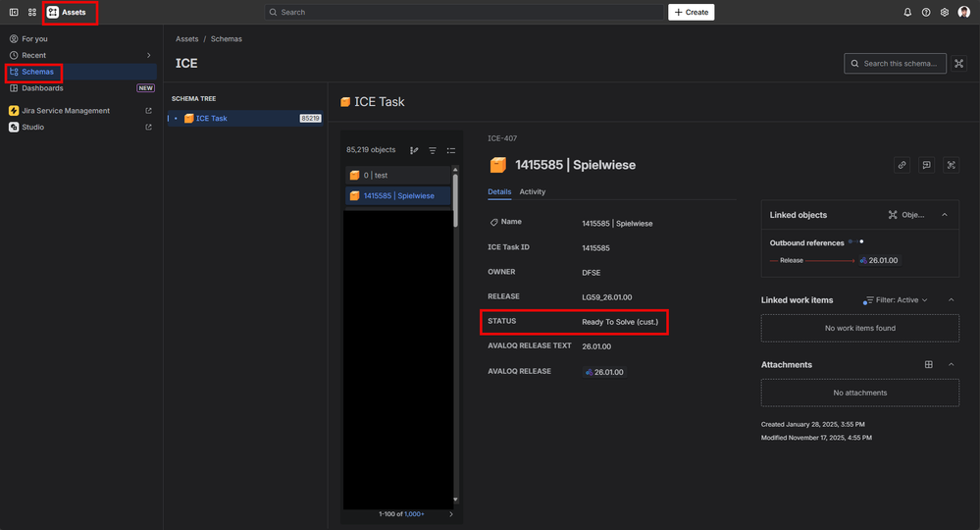Image resolution: width=980 pixels, height=530 pixels.
Task: Click the DFSE owner value
Action: (592, 273)
